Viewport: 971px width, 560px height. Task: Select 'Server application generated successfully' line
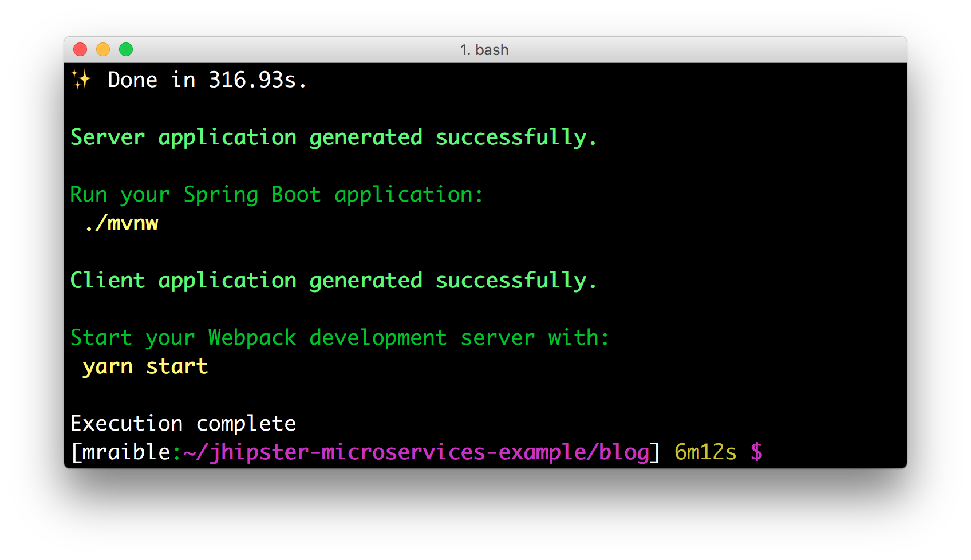(333, 137)
